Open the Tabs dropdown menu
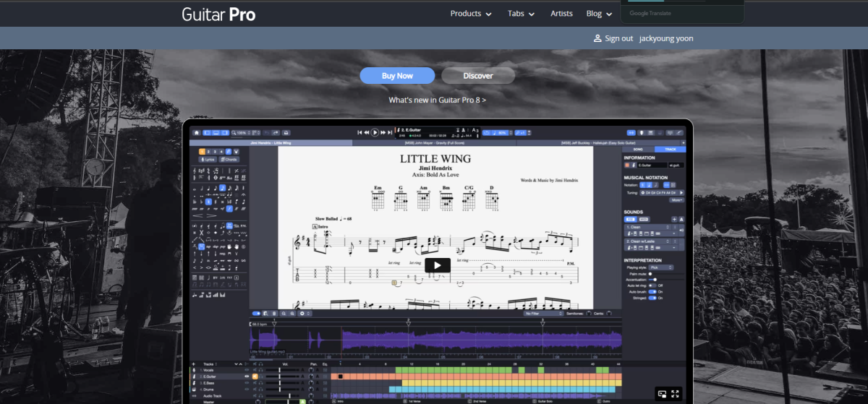This screenshot has width=868, height=404. click(522, 14)
